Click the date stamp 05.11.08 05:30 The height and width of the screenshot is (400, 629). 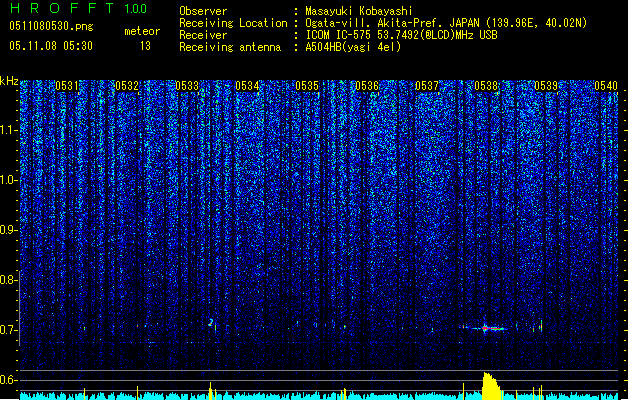click(51, 46)
